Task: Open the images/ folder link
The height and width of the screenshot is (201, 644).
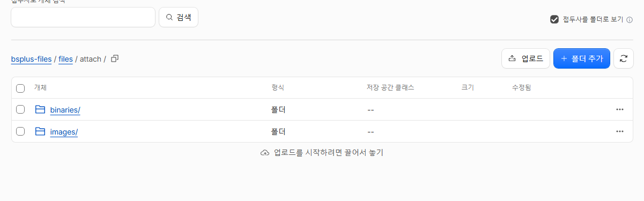Action: (x=64, y=132)
